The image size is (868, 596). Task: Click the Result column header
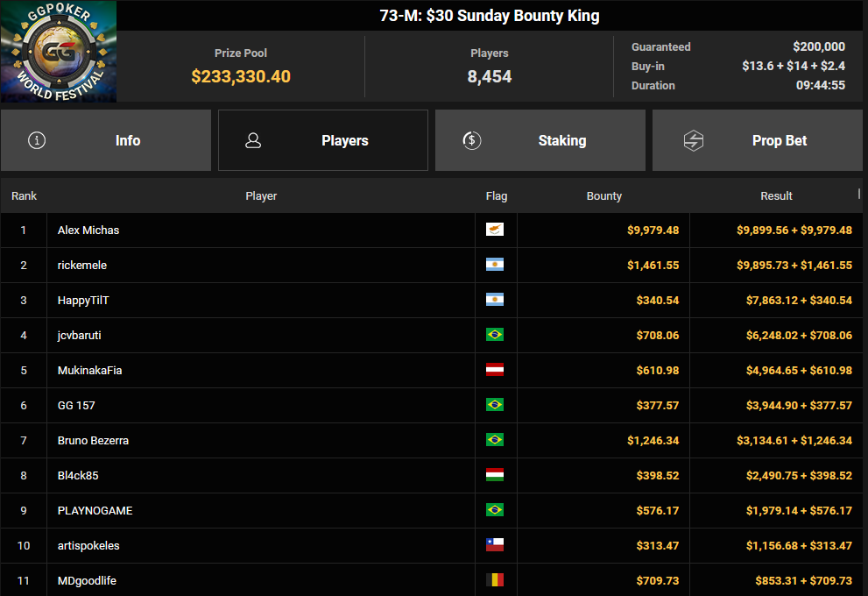pos(776,195)
